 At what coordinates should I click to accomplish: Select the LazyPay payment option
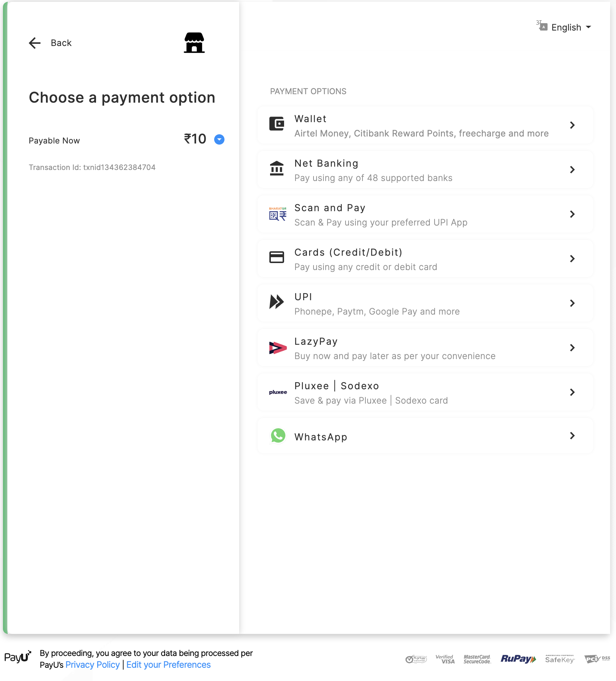425,348
